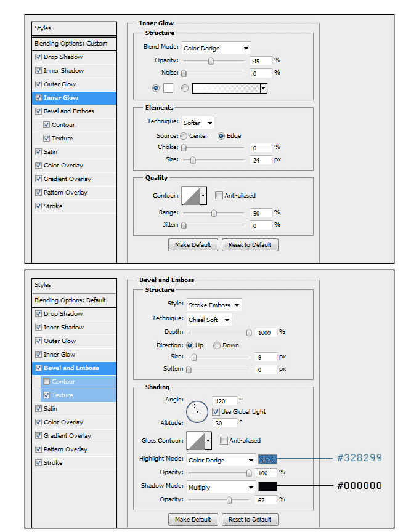Screen dimensions: 419x532
Task: Toggle the Contour checkbox under Bevel in the top dialog
Action: [46, 125]
